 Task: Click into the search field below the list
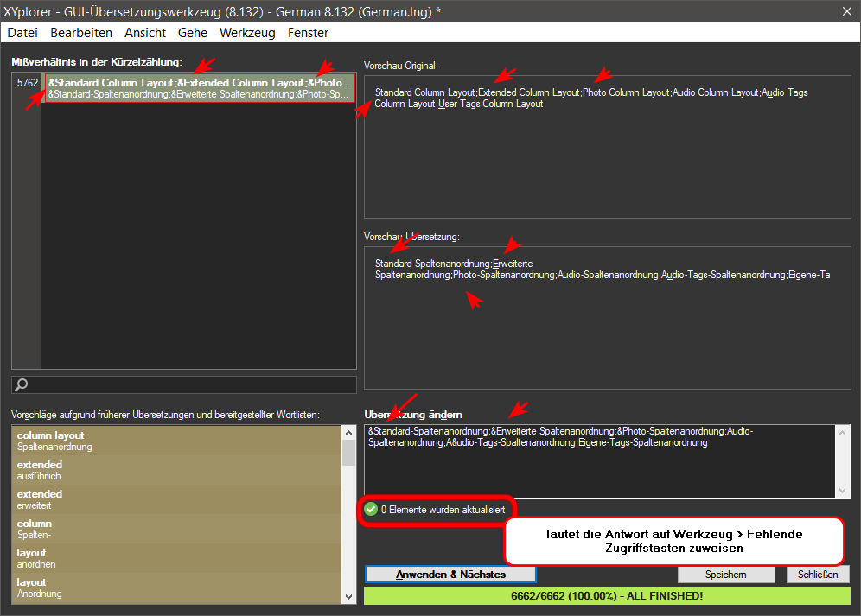190,385
